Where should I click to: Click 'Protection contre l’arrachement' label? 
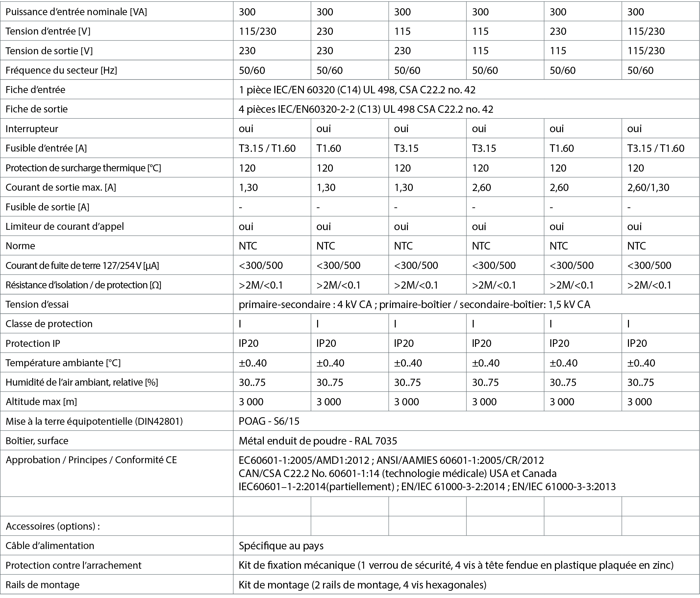[x=74, y=565]
